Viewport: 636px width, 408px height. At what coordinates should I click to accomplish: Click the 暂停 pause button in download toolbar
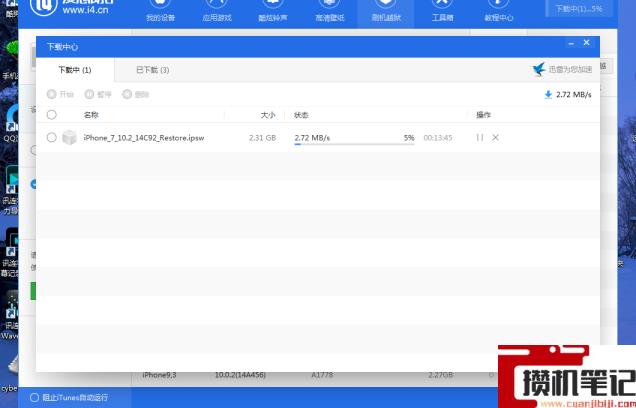click(x=98, y=94)
